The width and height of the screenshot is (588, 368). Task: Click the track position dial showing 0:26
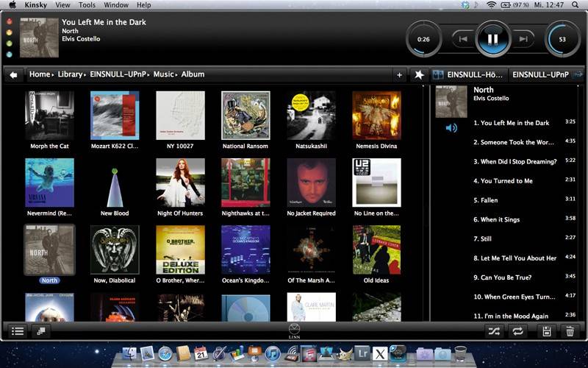click(x=423, y=39)
